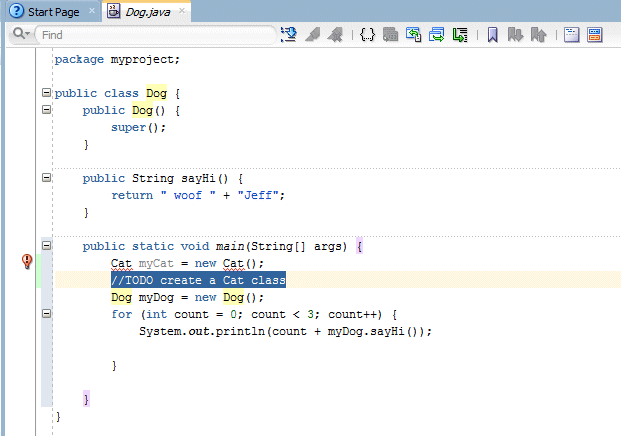Click 'main' in the method signature
The image size is (621, 436).
[230, 246]
